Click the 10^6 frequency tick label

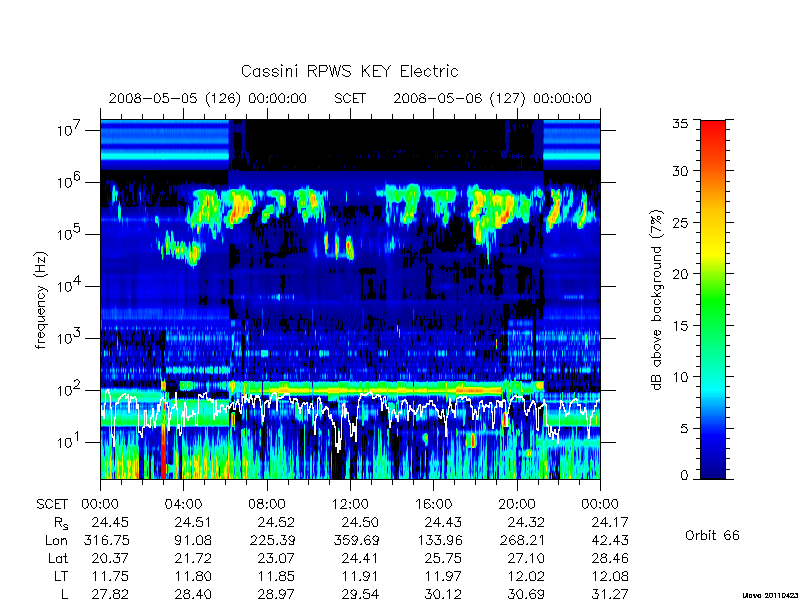(x=69, y=181)
